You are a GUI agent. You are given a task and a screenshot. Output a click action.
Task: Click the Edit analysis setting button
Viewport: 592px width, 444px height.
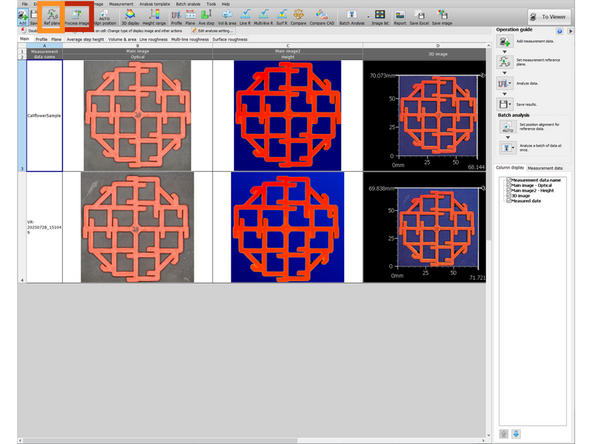pyautogui.click(x=213, y=31)
